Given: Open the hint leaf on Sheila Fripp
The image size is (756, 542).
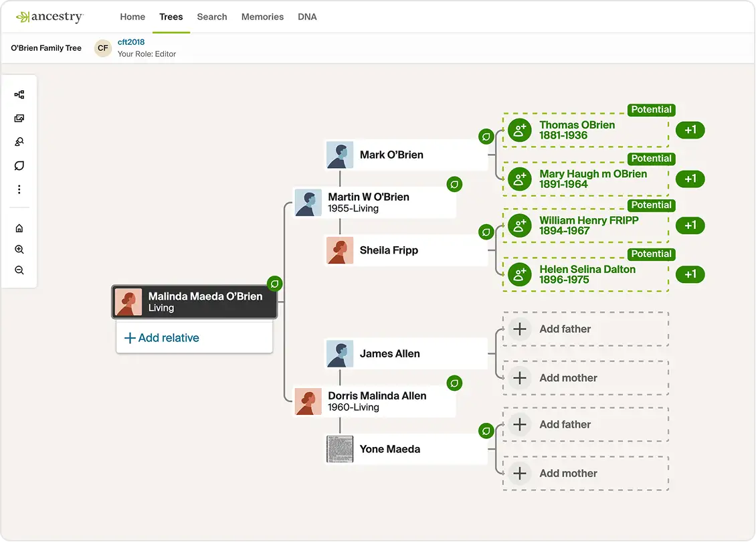Looking at the screenshot, I should [x=486, y=231].
